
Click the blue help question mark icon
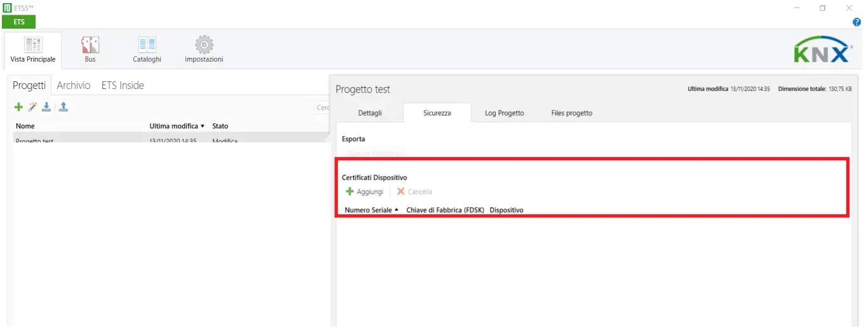tap(857, 22)
